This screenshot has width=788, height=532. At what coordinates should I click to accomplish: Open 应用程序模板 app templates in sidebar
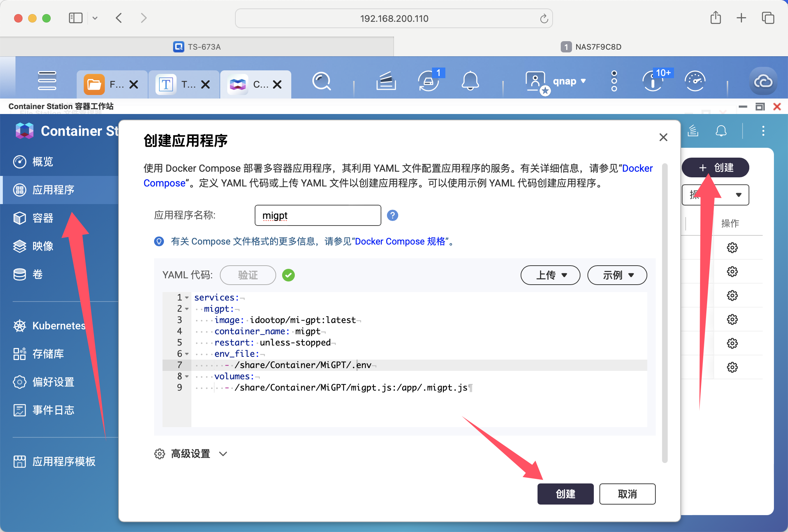click(59, 462)
